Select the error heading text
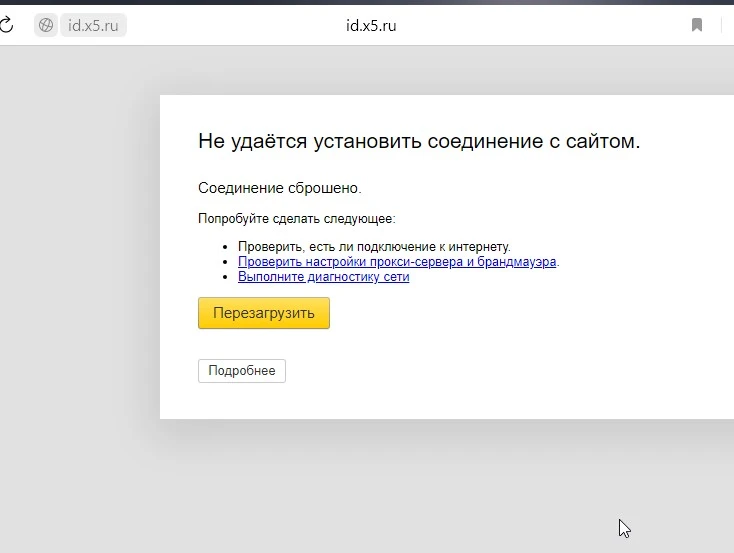 [419, 141]
